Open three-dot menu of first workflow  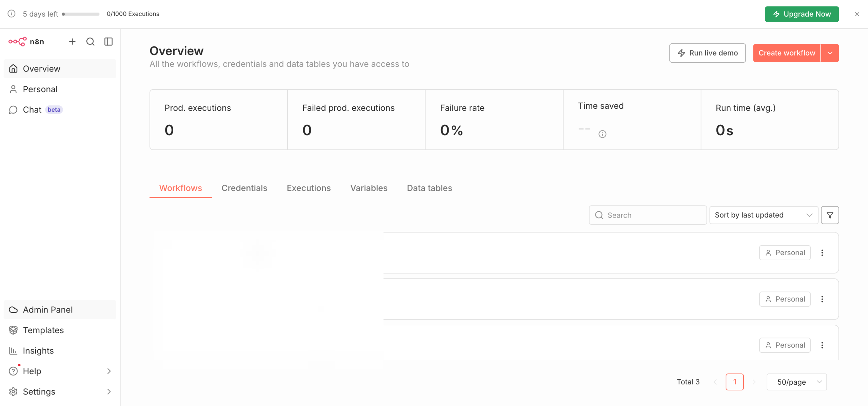[822, 253]
